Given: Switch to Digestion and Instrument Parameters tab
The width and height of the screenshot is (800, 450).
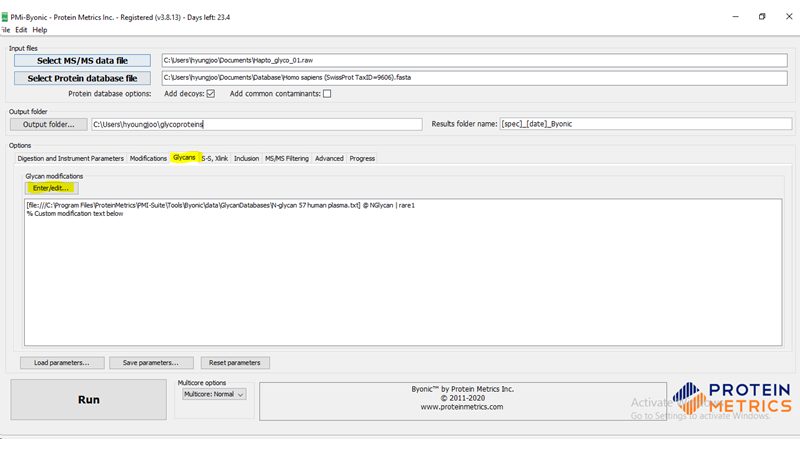Looking at the screenshot, I should 70,159.
